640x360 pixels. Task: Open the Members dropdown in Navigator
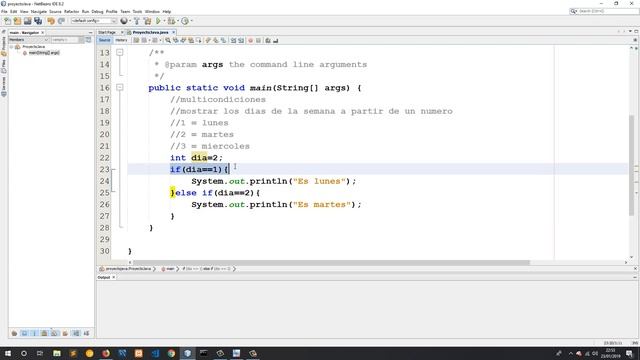click(29, 40)
